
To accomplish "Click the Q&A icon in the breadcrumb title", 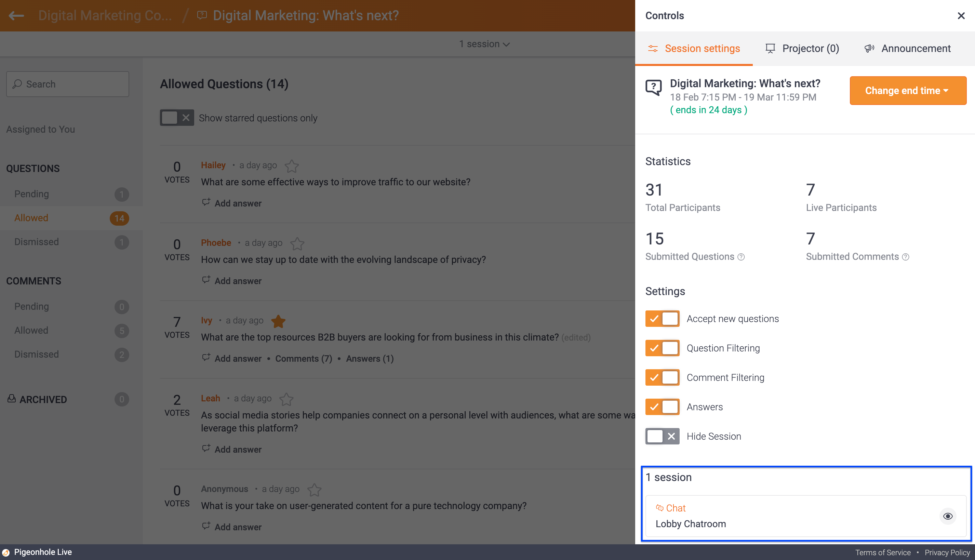I will (202, 15).
